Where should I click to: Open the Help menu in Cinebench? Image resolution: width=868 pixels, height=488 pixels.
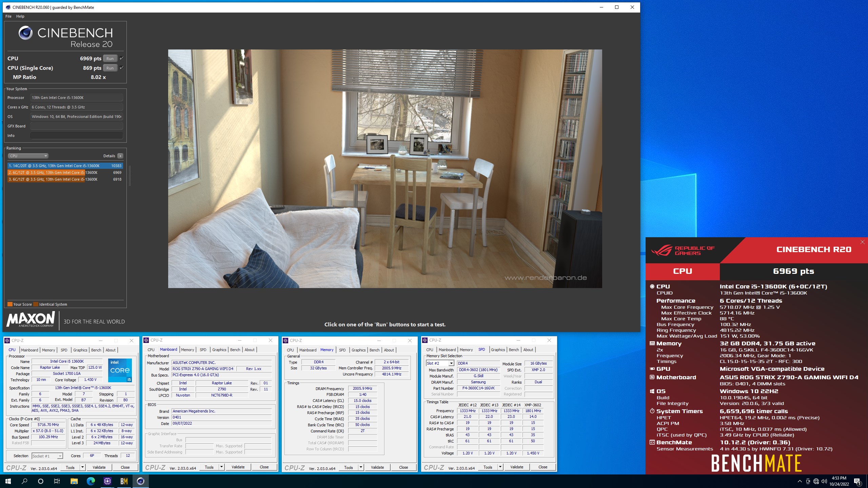(x=20, y=16)
